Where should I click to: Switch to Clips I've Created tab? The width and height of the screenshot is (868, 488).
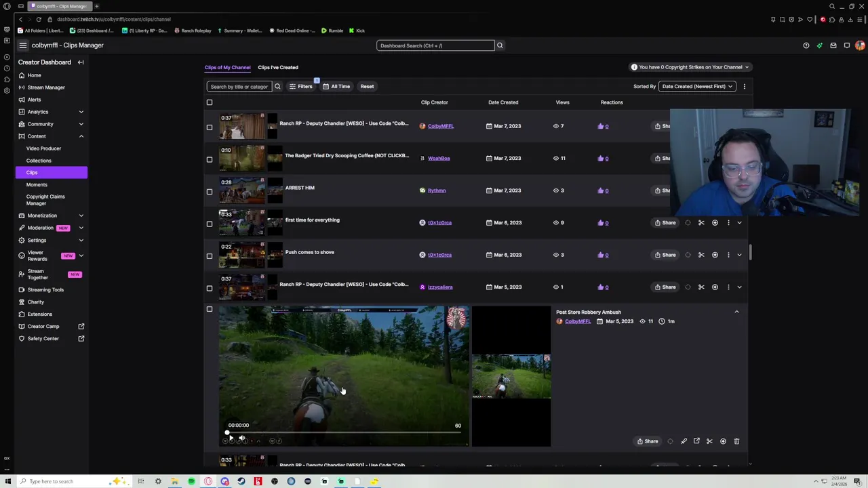[x=278, y=67]
